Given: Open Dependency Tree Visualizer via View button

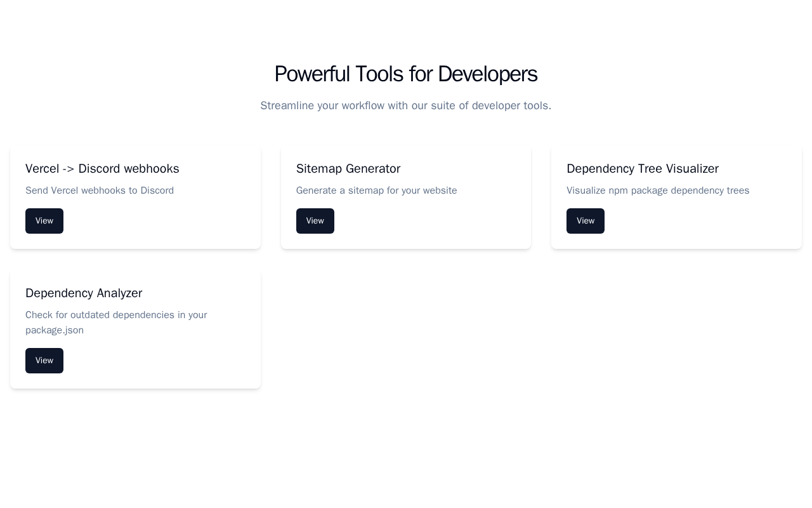Looking at the screenshot, I should click(x=586, y=221).
